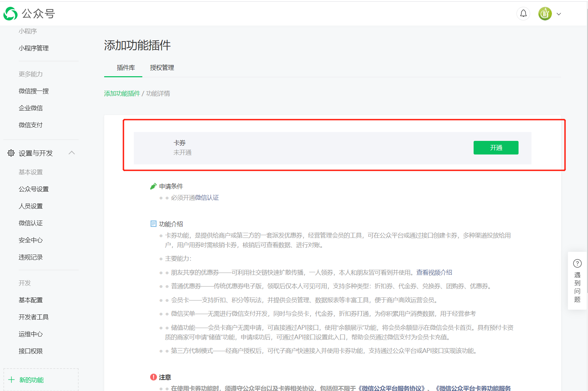
Task: Click the 基本设置 sidebar group label
Action: (x=31, y=172)
